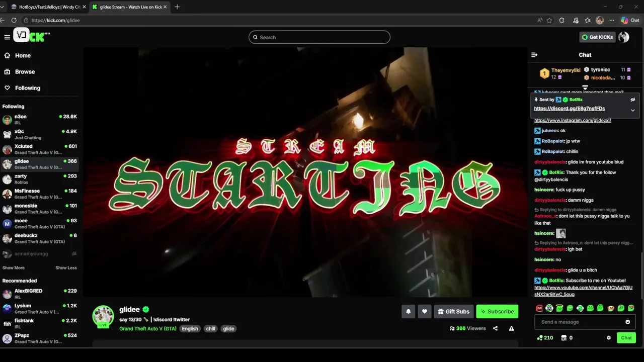Click the Grand Theft Auto V category link
This screenshot has height=362, width=644.
point(148,329)
